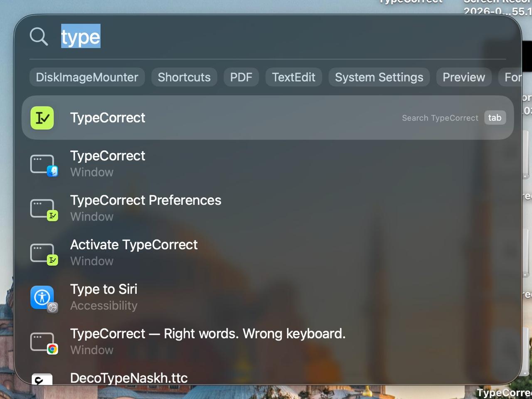This screenshot has width=532, height=399.
Task: Open 'TypeCorrect — Right words. Wrong keyboard.' result
Action: [268, 342]
